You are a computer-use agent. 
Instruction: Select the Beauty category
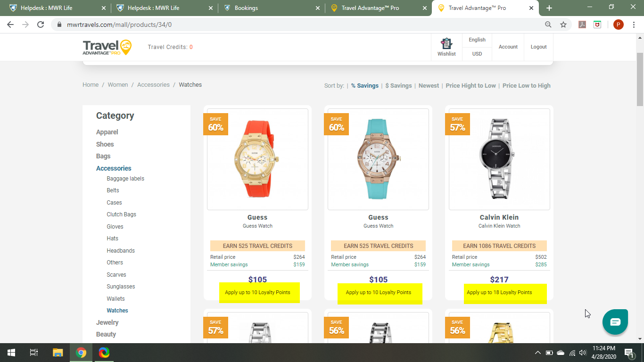pyautogui.click(x=106, y=334)
